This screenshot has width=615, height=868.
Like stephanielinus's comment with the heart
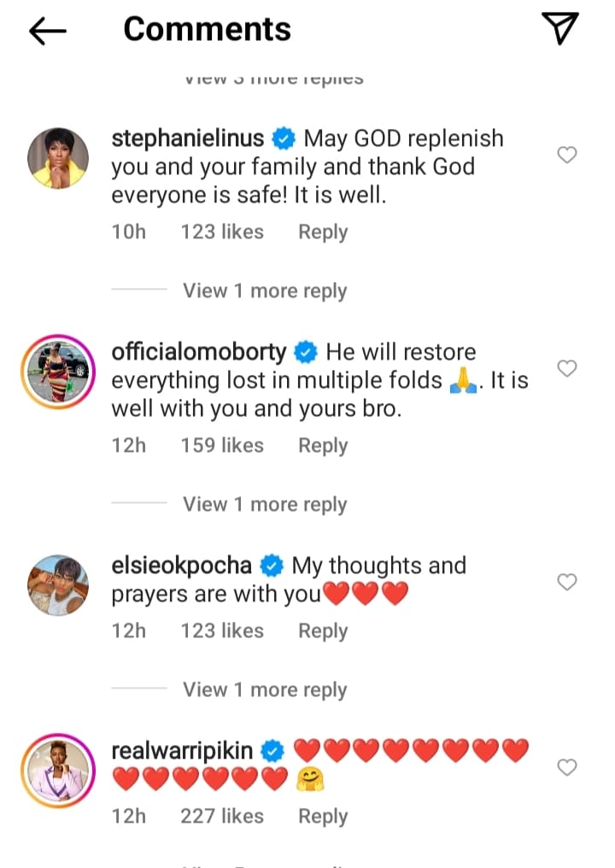click(566, 155)
